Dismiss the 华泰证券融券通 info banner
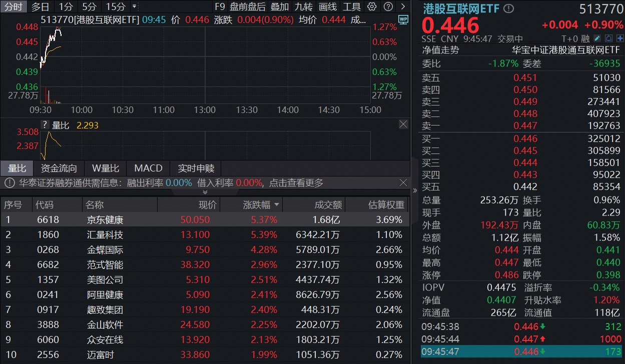 [403, 183]
